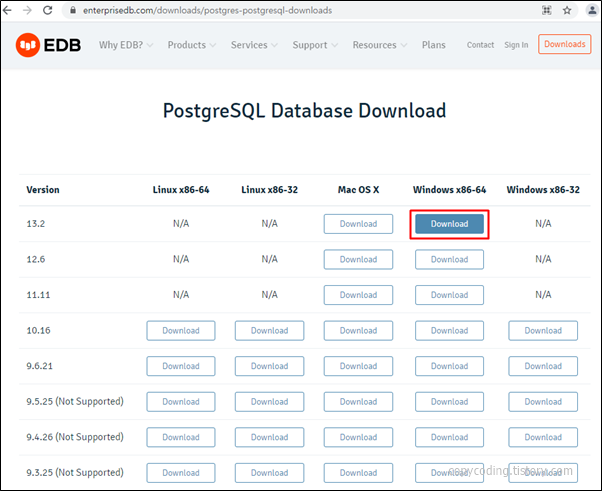Download version 9.4.26 for Windows x86-64
Viewport: 602px width, 491px height.
pos(449,437)
